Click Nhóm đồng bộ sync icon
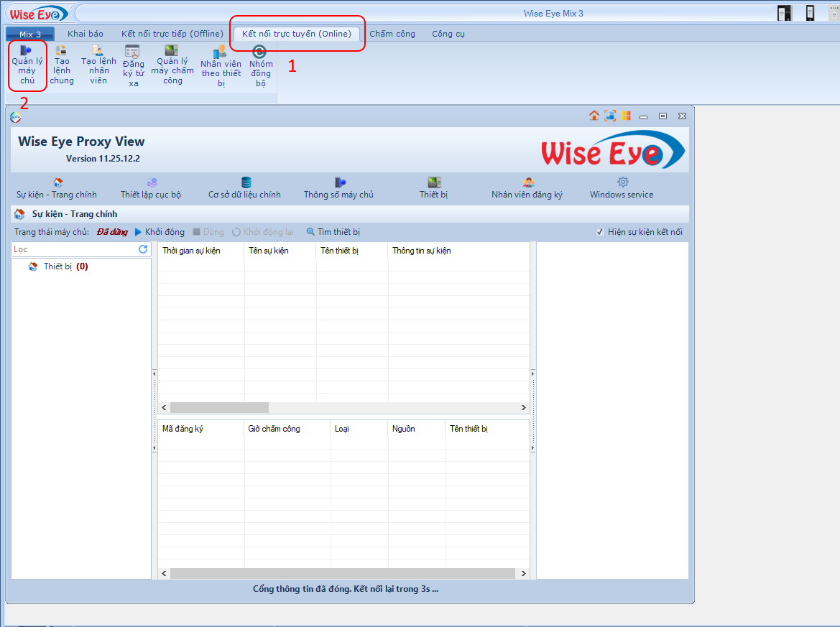840x627 pixels. click(x=260, y=65)
